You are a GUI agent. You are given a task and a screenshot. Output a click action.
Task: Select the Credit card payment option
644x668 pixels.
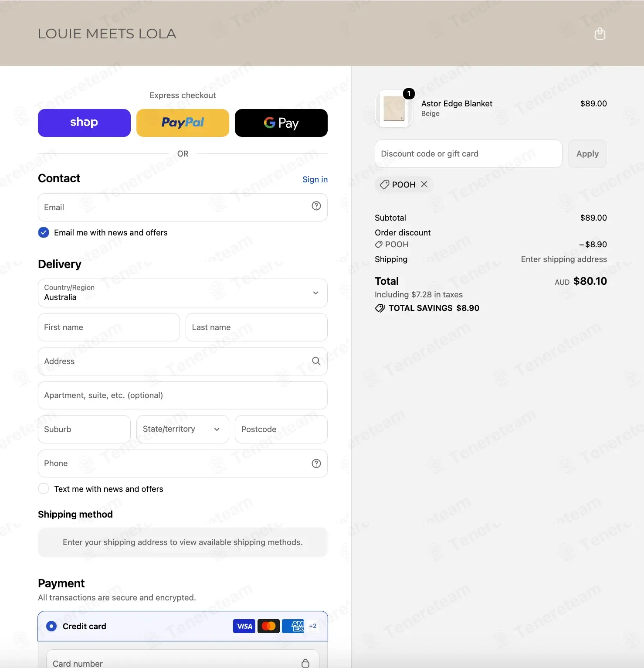tap(51, 626)
